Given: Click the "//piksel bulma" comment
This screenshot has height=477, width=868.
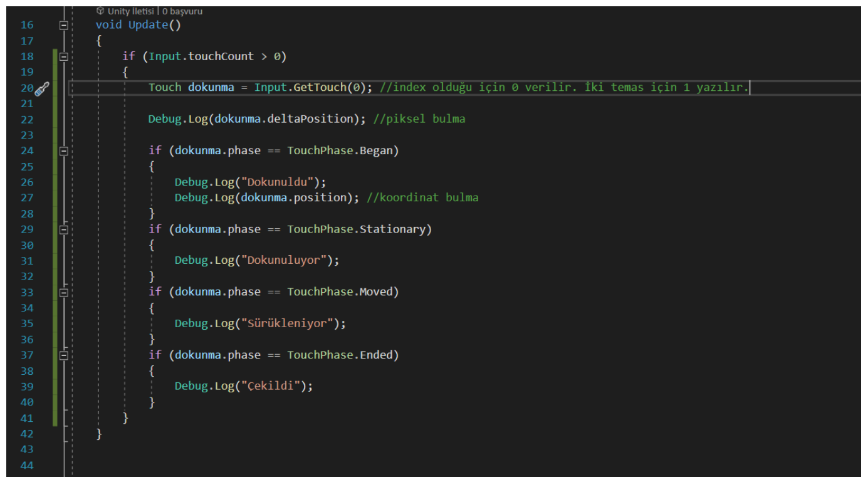Looking at the screenshot, I should [x=419, y=119].
